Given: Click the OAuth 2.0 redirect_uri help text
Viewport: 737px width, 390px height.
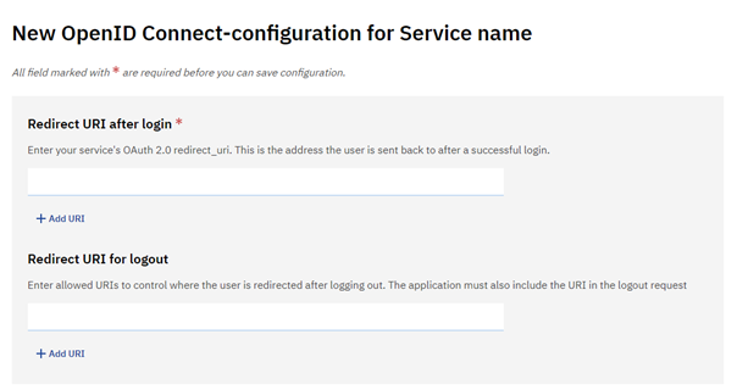Looking at the screenshot, I should [x=288, y=150].
